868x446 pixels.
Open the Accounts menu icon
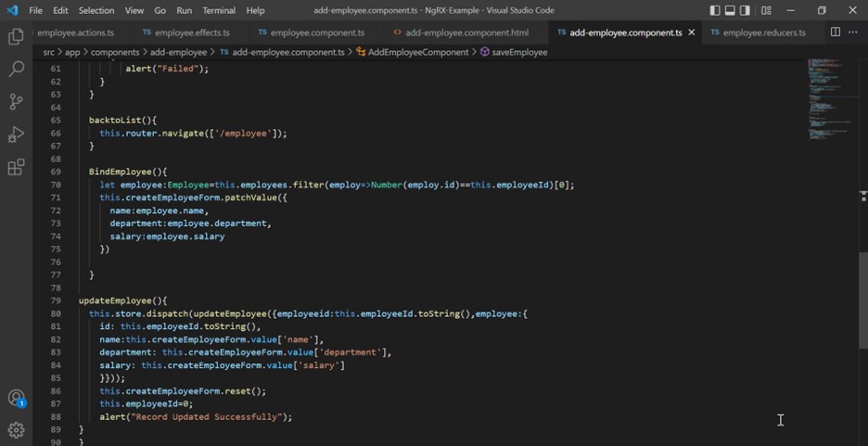(x=16, y=399)
